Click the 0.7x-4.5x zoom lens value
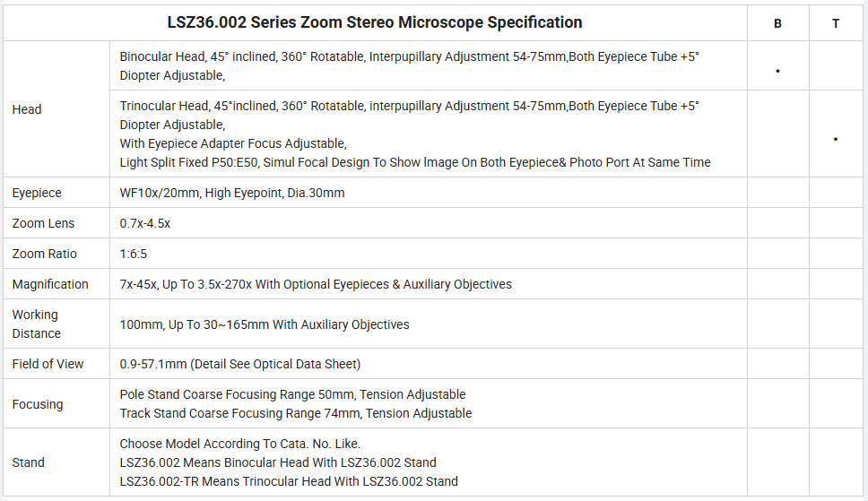Viewport: 868px width, 501px height. click(x=145, y=223)
